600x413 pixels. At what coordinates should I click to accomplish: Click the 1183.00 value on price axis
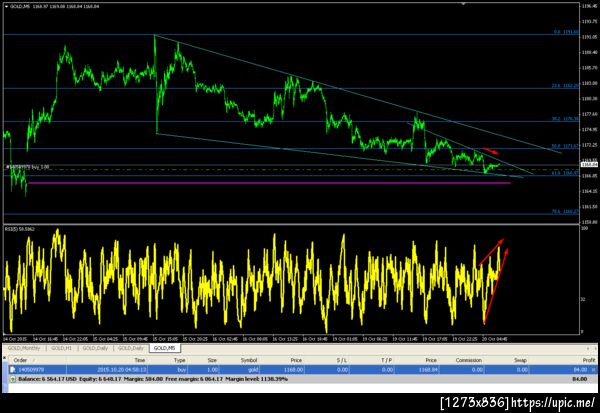(x=589, y=83)
